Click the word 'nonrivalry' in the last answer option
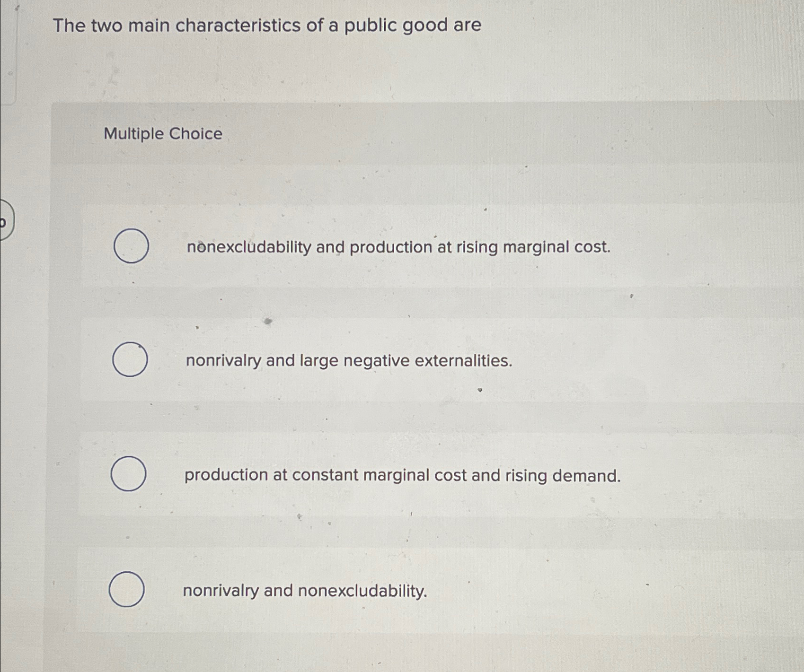 (x=221, y=592)
